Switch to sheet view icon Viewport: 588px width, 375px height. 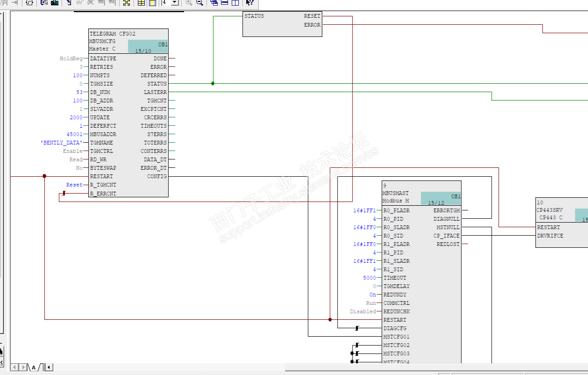152,2
